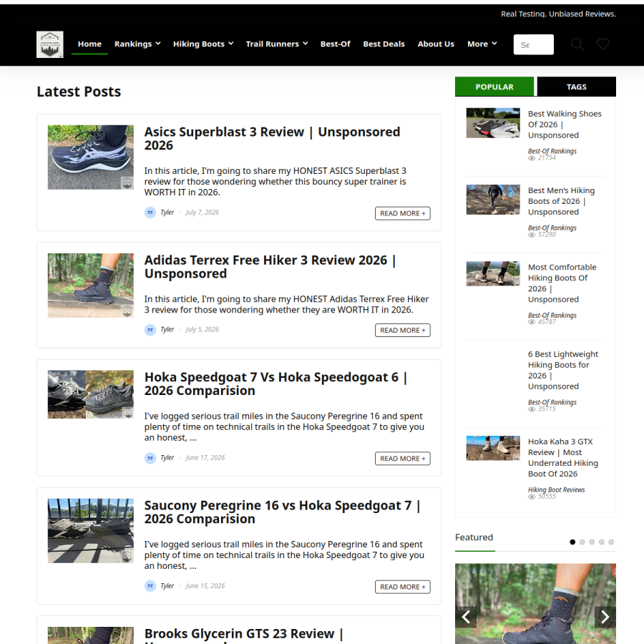
Task: Click Tyler avatar on Adidas Terrex post
Action: 150,329
